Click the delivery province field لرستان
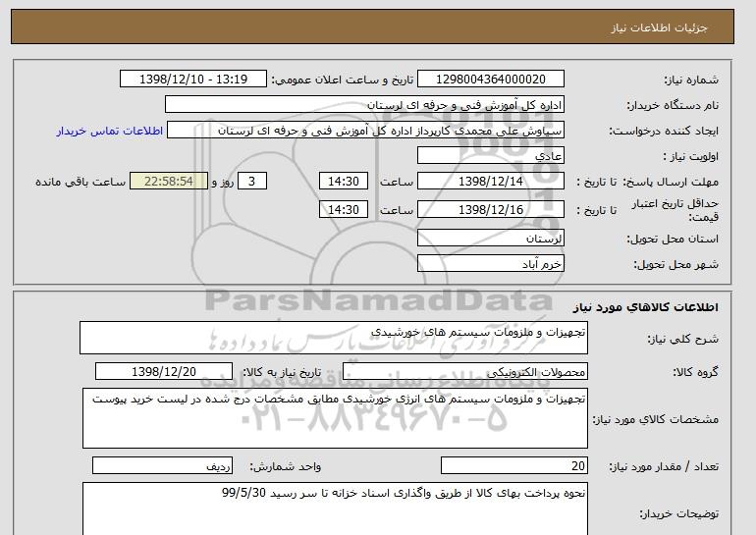The height and width of the screenshot is (535, 756). click(x=490, y=239)
